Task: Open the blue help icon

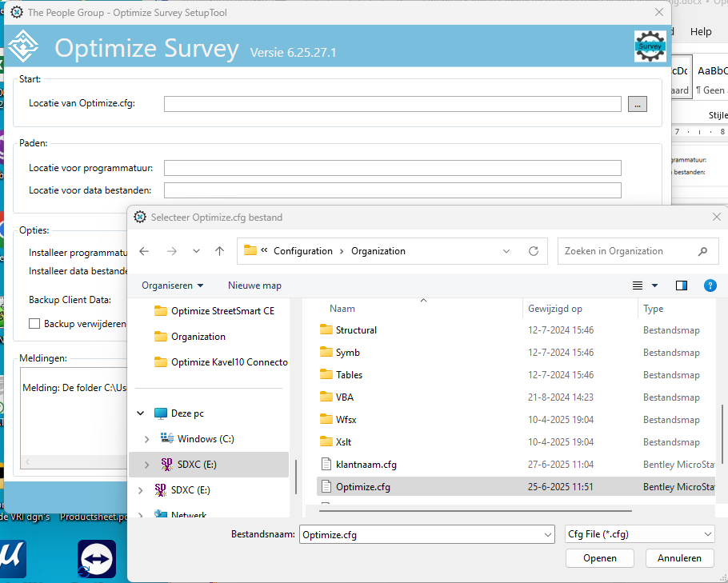Action: point(710,286)
